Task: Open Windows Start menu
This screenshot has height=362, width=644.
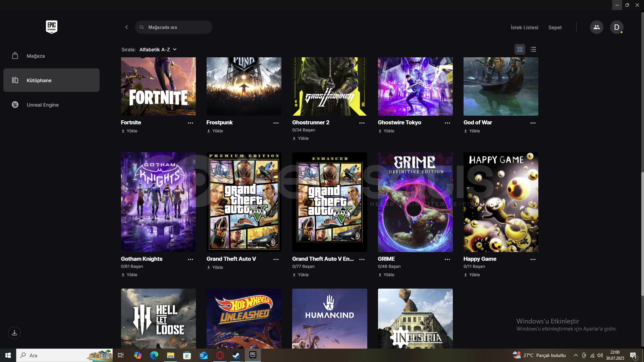Action: [x=8, y=355]
